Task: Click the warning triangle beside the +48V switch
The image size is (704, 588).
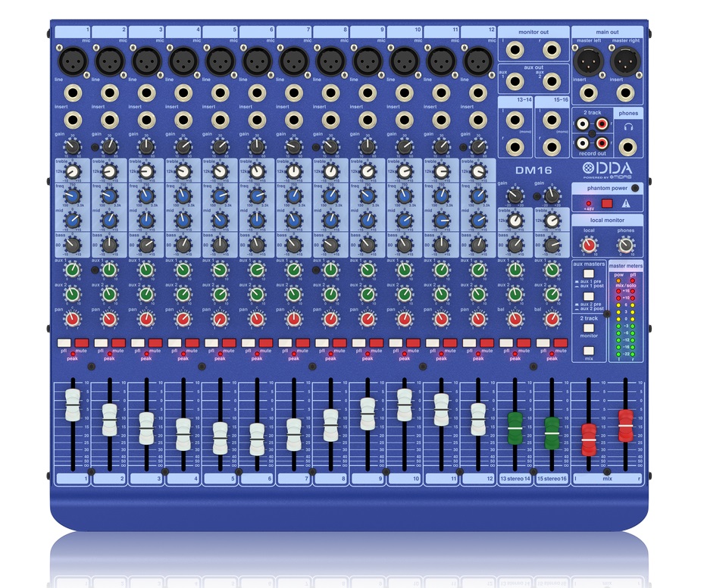Action: coord(626,203)
